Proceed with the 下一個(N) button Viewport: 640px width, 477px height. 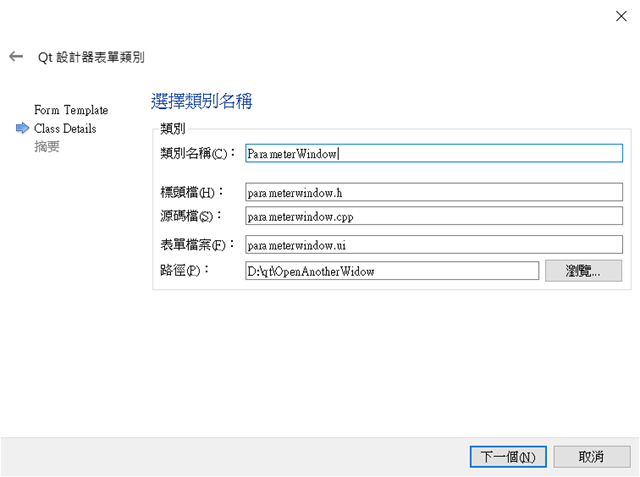(508, 457)
